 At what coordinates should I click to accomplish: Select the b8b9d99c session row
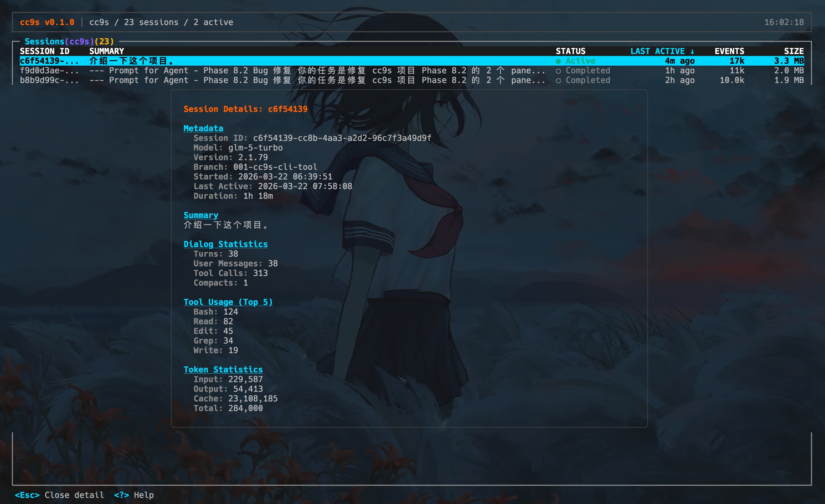pos(49,81)
